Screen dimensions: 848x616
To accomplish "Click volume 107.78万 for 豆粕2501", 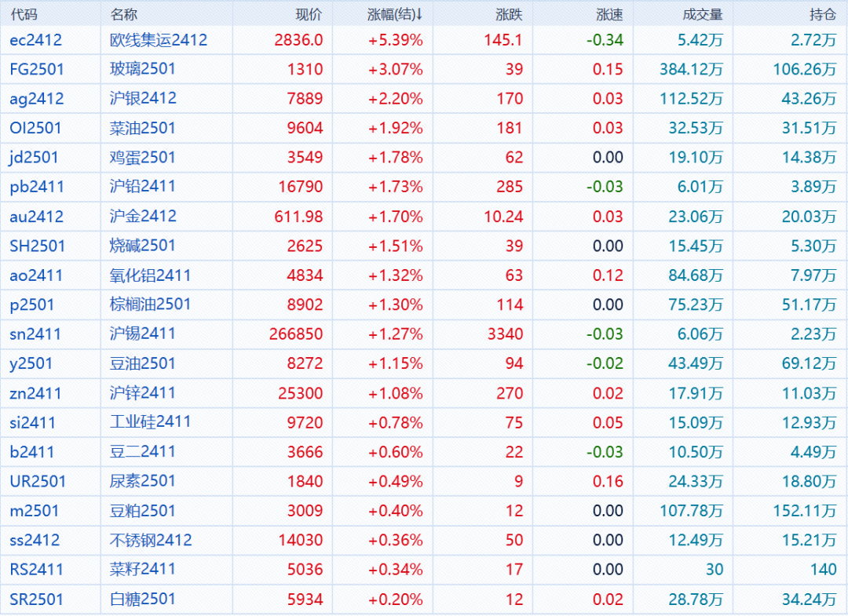I will pyautogui.click(x=691, y=511).
